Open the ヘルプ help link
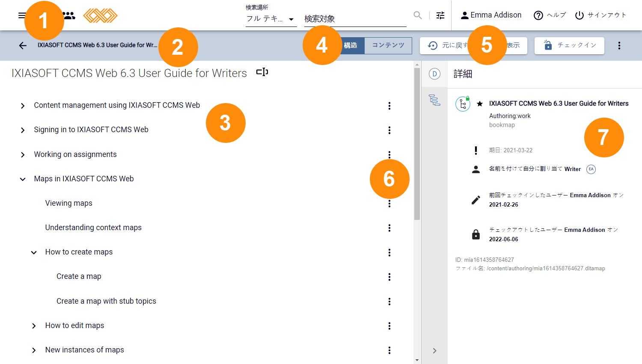 550,15
